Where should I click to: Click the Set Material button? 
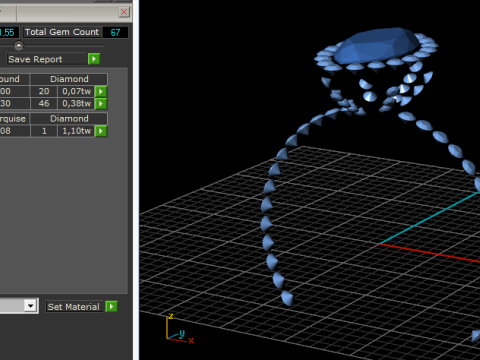point(74,307)
